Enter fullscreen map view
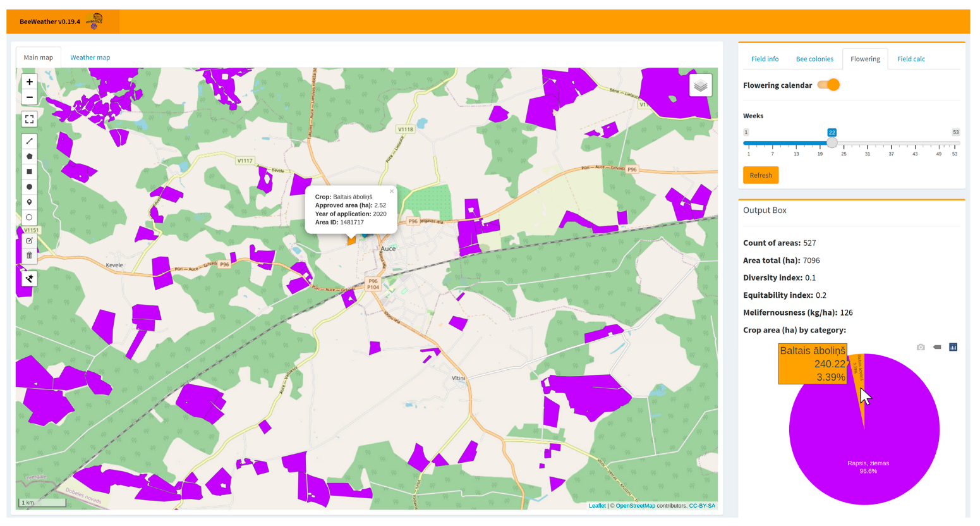 pyautogui.click(x=29, y=119)
